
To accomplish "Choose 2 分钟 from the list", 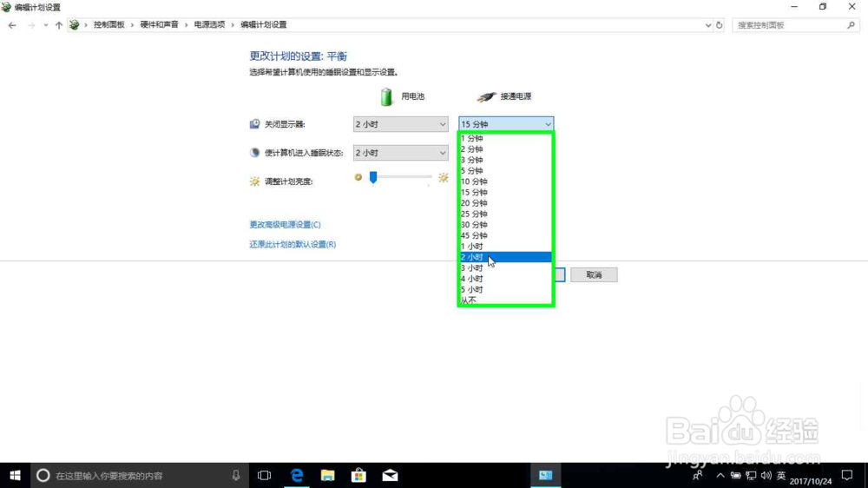I will pos(506,149).
